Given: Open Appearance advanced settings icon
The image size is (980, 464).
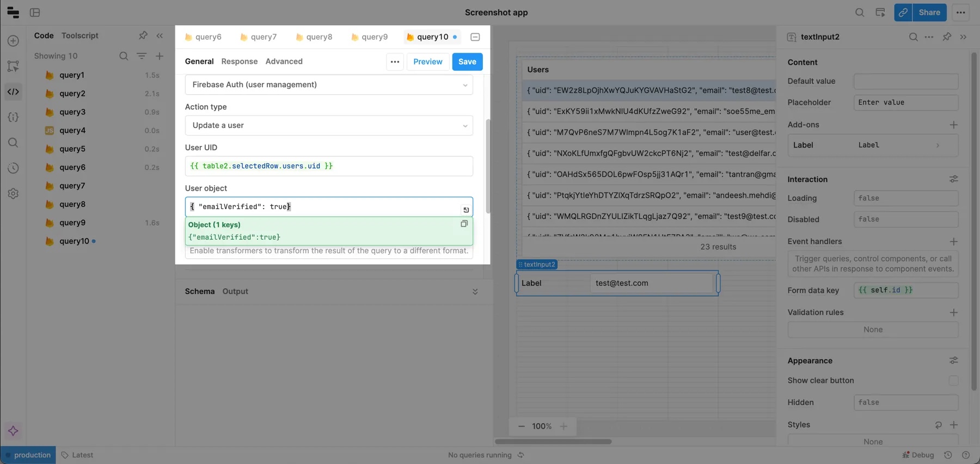Looking at the screenshot, I should click(x=954, y=361).
